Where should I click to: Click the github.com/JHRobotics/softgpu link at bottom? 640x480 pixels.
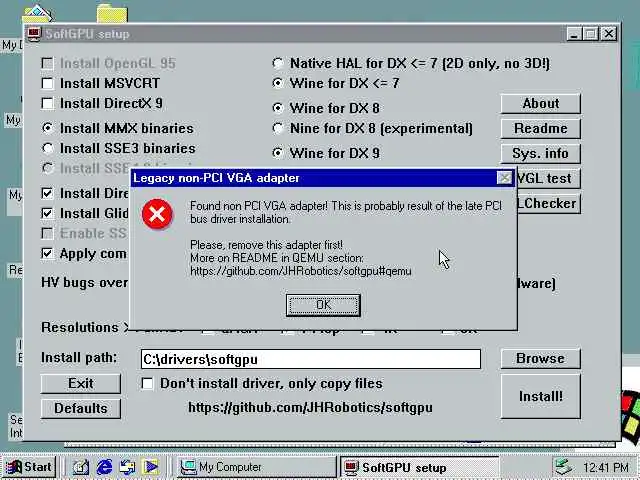(310, 408)
